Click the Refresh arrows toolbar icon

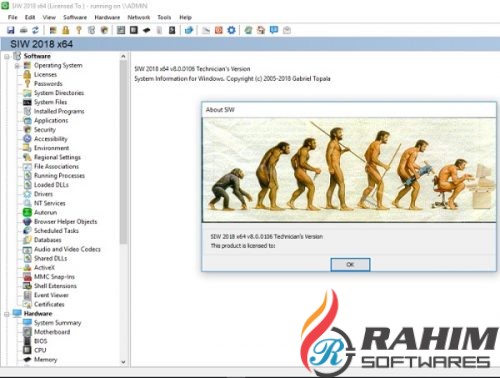pyautogui.click(x=35, y=30)
